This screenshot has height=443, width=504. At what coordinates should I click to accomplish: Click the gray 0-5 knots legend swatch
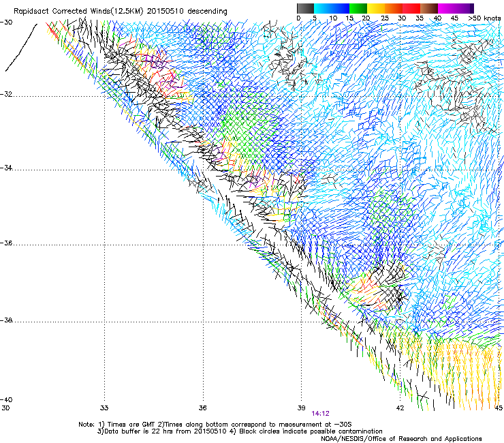point(305,8)
